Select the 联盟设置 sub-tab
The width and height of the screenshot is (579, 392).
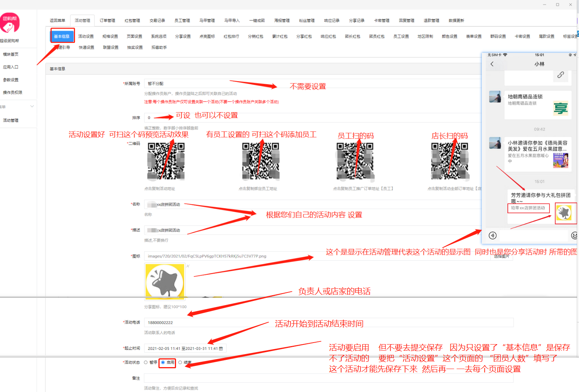(111, 47)
